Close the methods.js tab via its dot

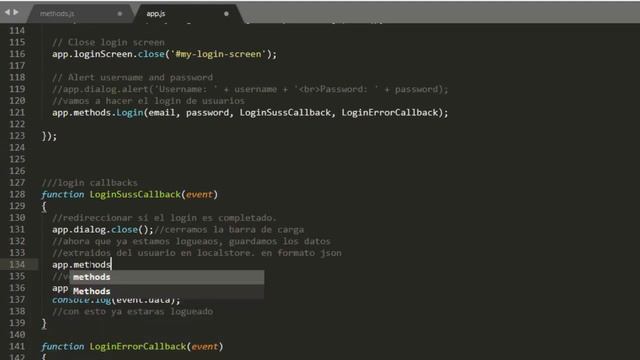[120, 13]
